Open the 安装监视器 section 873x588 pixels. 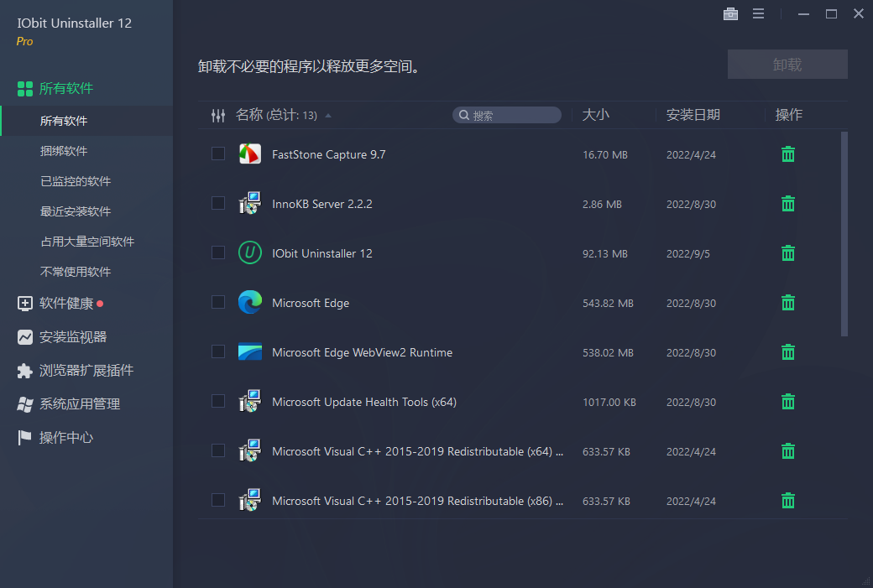point(61,337)
